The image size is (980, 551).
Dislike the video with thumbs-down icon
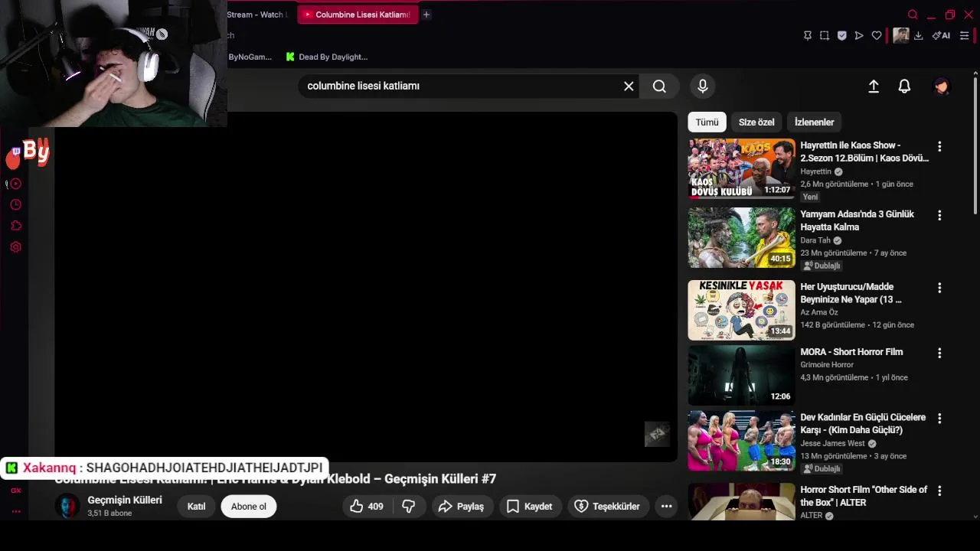pos(409,507)
